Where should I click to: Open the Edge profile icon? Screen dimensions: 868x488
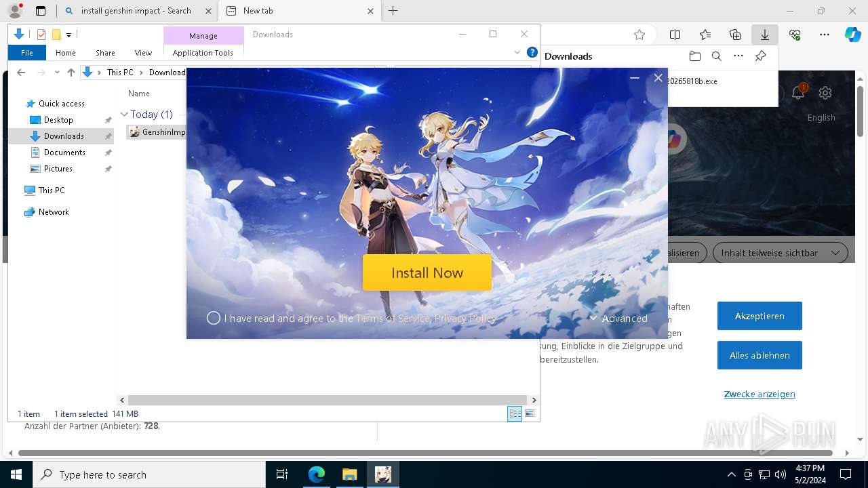point(15,10)
